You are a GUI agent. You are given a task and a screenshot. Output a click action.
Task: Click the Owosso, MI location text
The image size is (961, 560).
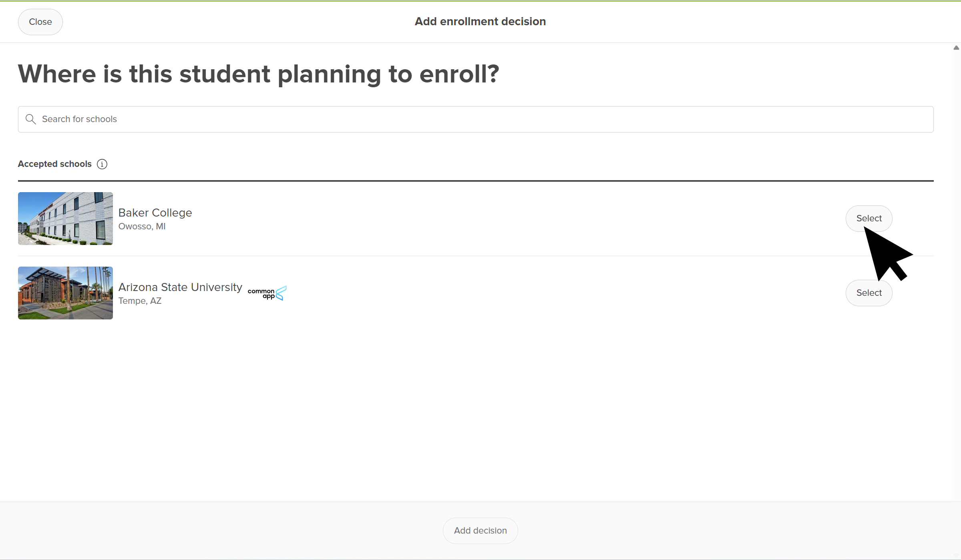[142, 227]
